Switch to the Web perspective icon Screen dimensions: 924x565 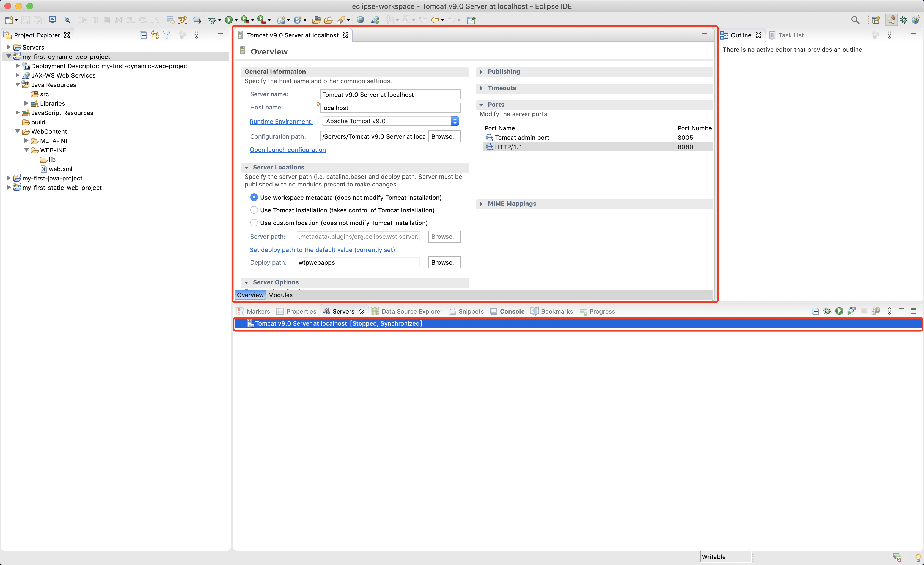916,20
